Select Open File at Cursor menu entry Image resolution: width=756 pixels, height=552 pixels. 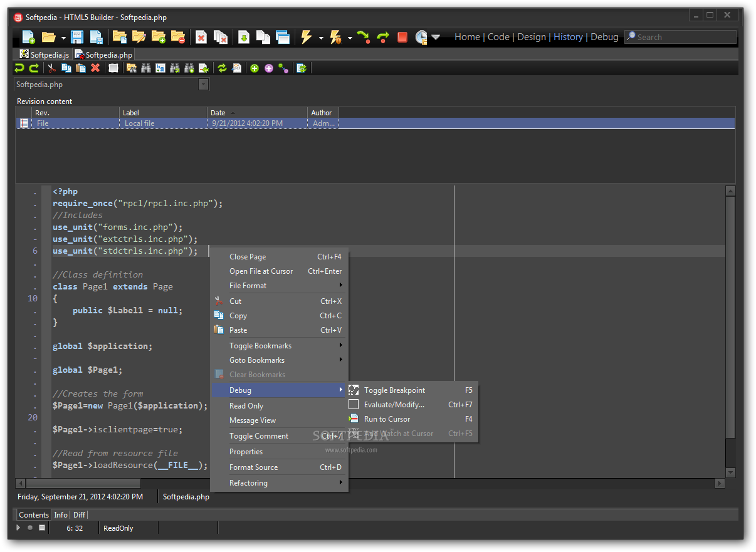click(279, 271)
